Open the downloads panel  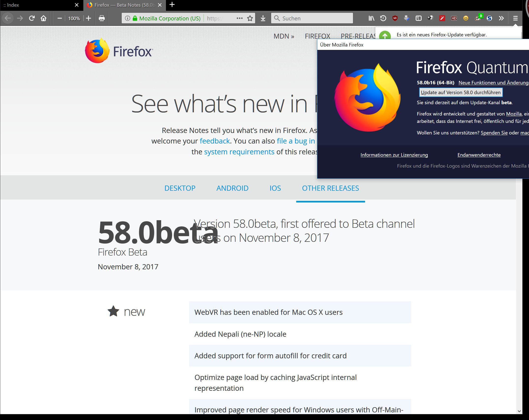263,18
